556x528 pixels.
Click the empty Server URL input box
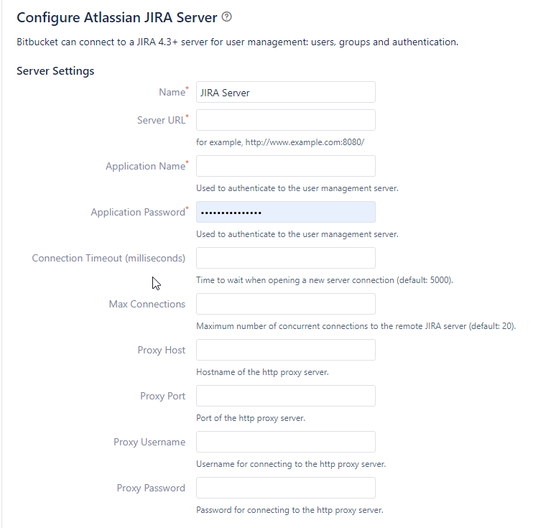(286, 120)
